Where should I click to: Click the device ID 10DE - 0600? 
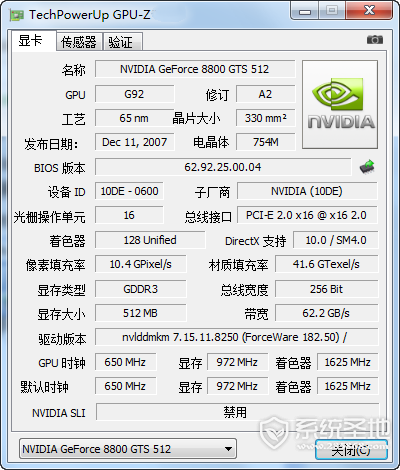click(x=129, y=191)
